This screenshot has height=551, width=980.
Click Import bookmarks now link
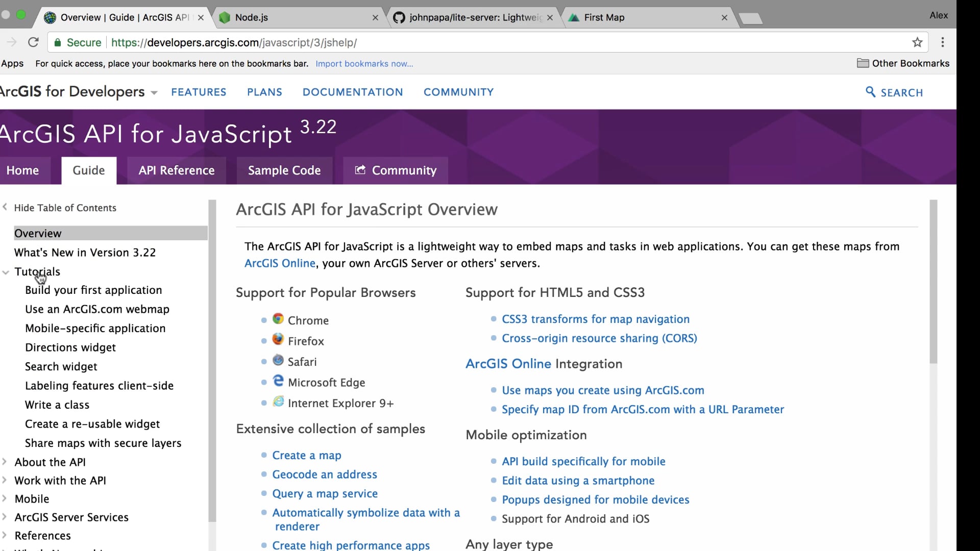(x=364, y=64)
